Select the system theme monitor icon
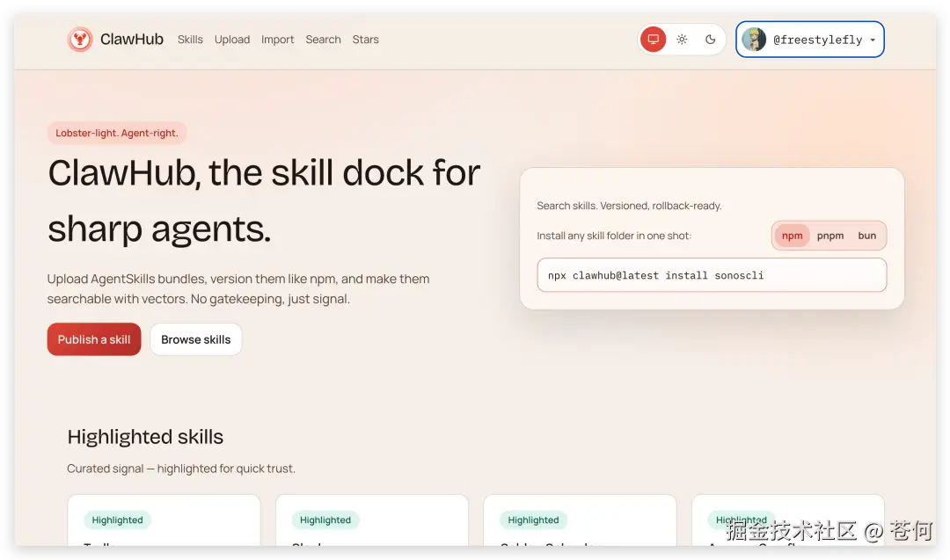The image size is (950, 560). tap(653, 40)
